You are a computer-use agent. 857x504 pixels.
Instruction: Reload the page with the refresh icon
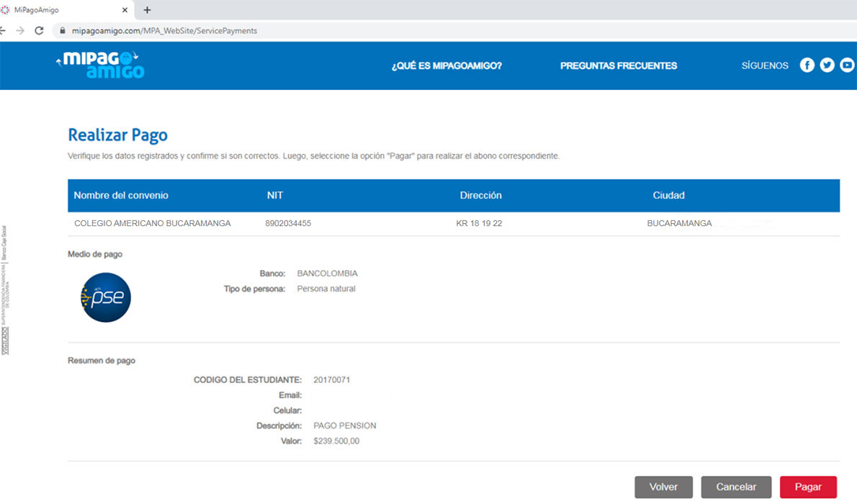(x=39, y=31)
